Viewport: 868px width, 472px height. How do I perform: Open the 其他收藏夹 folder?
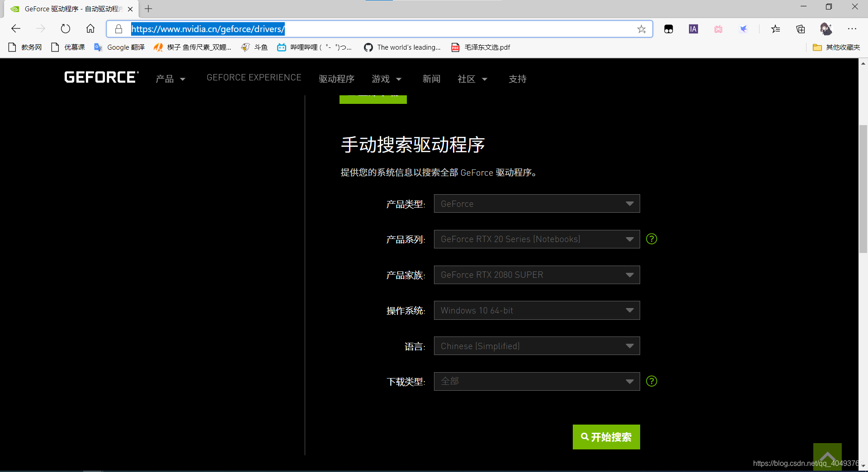pyautogui.click(x=836, y=47)
